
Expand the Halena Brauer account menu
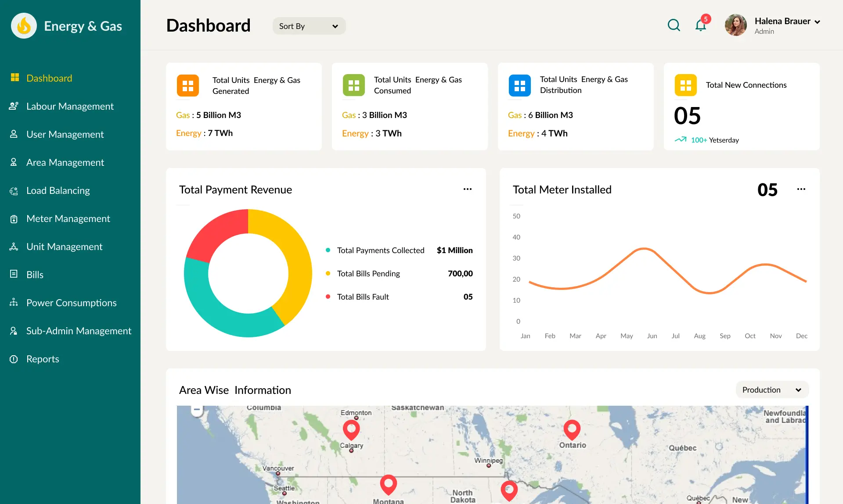coord(817,21)
